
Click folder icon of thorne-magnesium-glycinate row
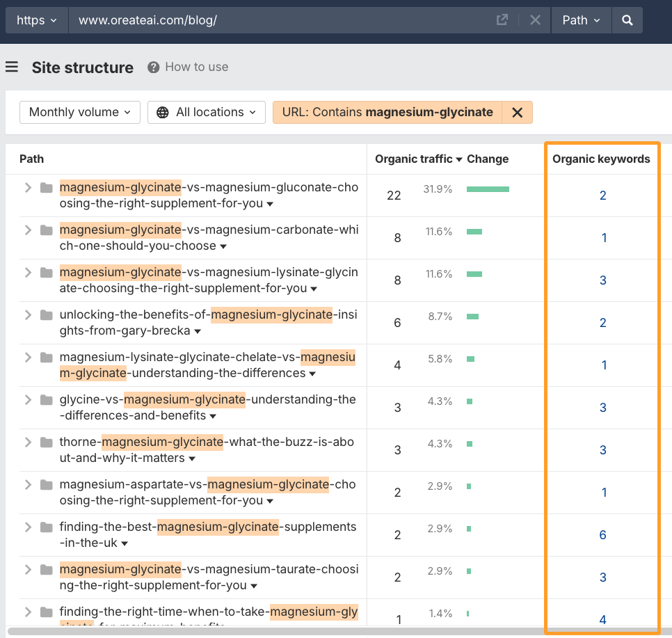tap(47, 442)
